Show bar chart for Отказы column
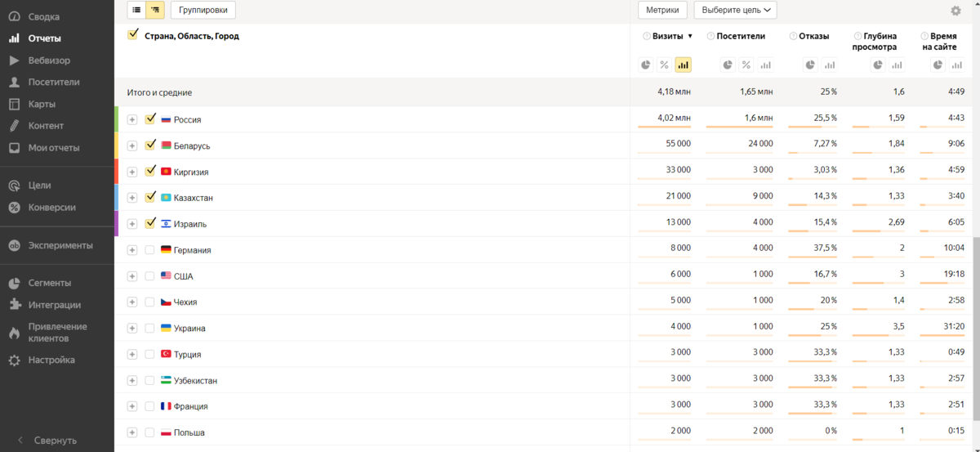Image resolution: width=980 pixels, height=452 pixels. [x=829, y=65]
